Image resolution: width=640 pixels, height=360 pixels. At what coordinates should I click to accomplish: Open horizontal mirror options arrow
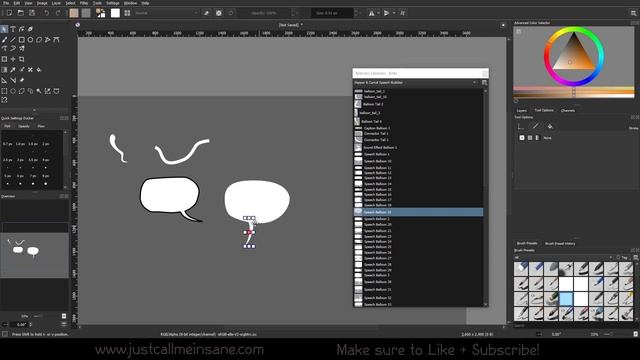tap(378, 13)
